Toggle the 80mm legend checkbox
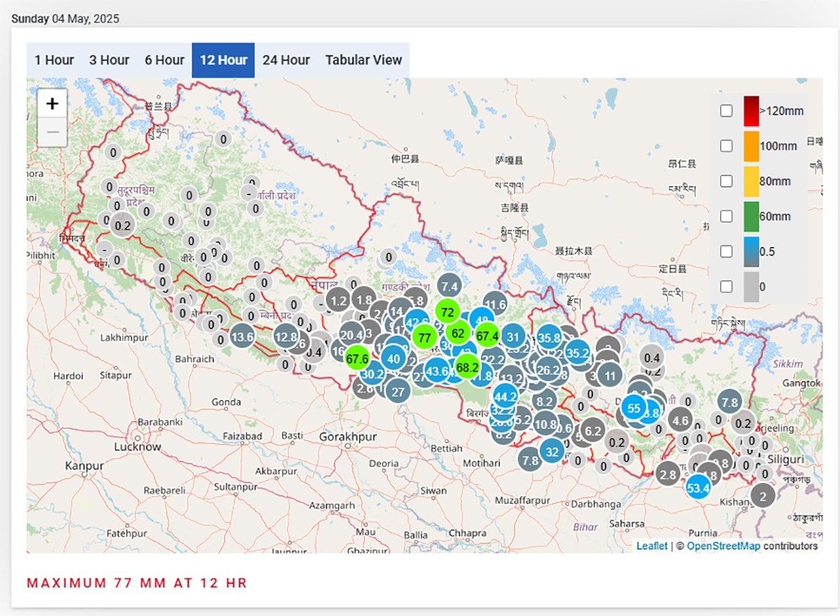 727,181
